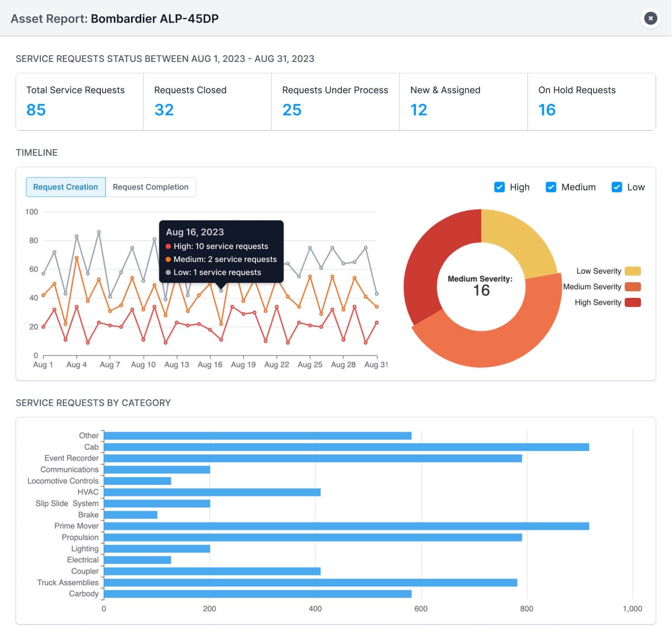
Task: Close the Asset Report dialog
Action: 650,18
